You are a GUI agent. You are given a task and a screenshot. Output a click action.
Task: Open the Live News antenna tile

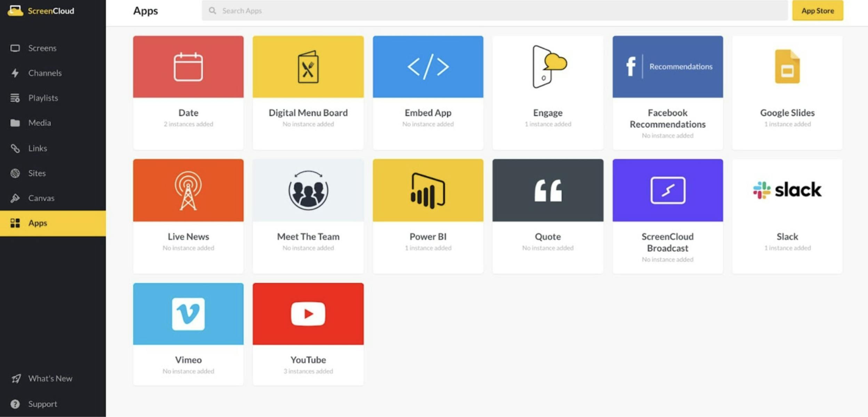[188, 190]
